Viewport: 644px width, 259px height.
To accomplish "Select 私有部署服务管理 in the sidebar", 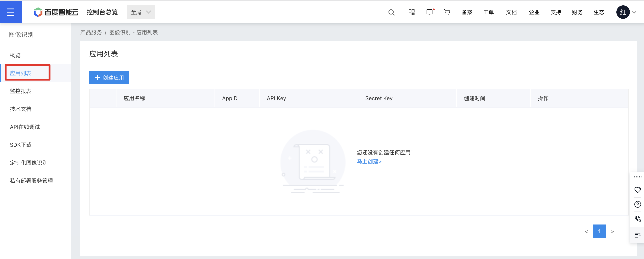I will point(35,181).
